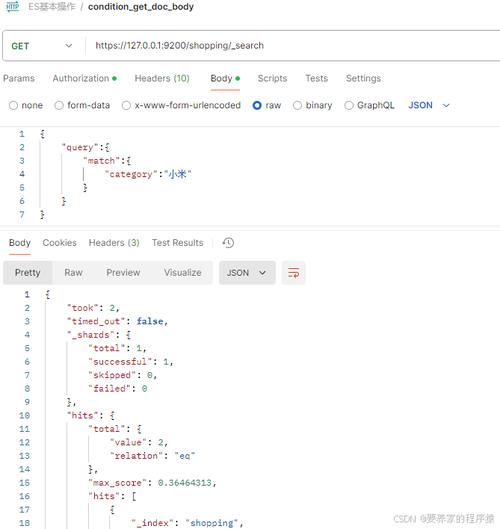This screenshot has width=500, height=529.
Task: Click the "timed_out" false line in response
Action: [x=117, y=322]
